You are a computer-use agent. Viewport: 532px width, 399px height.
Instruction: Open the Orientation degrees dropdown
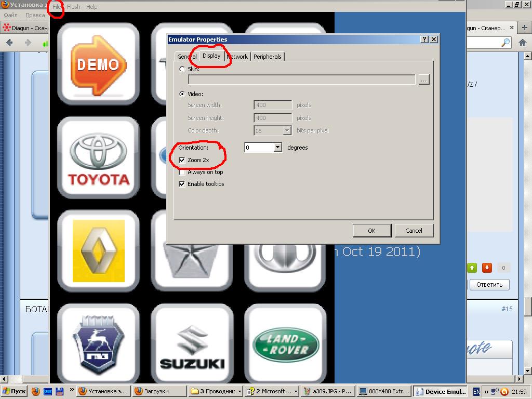click(x=278, y=147)
